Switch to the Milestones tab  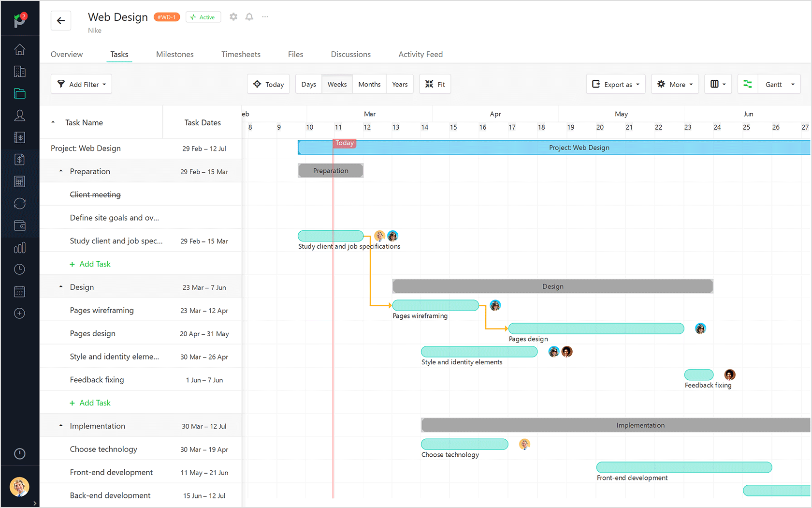coord(174,54)
